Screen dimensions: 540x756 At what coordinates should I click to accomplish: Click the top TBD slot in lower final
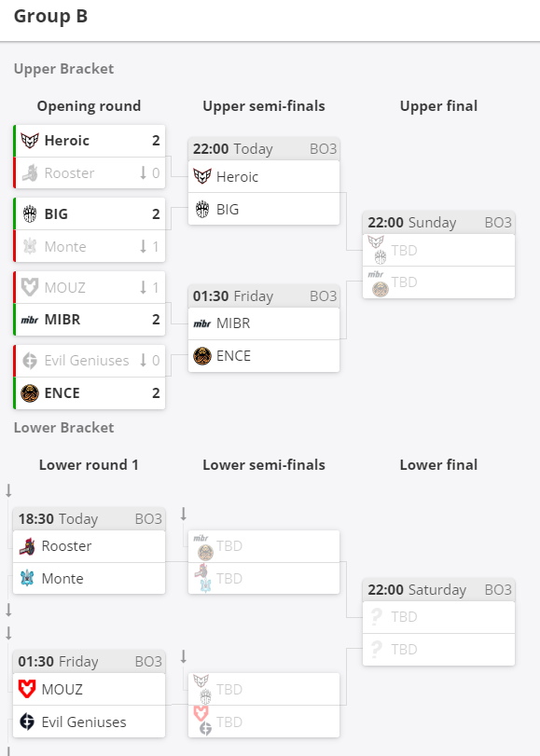click(438, 617)
